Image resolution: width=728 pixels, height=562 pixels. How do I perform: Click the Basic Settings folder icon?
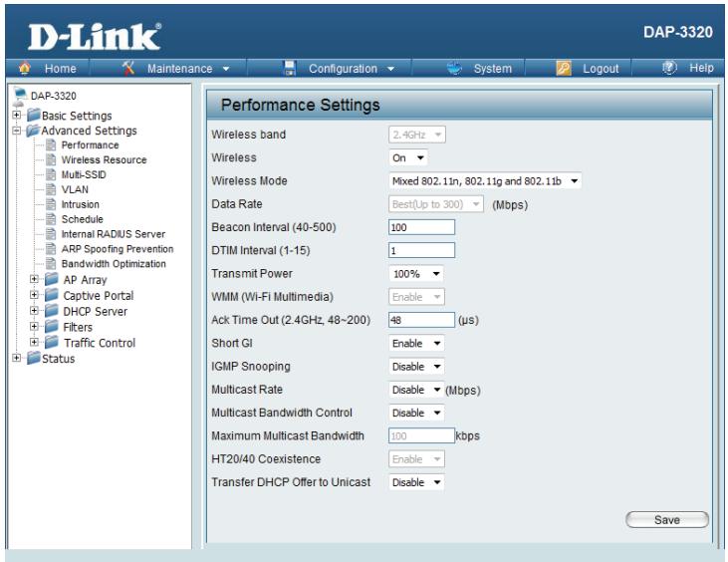pos(34,115)
